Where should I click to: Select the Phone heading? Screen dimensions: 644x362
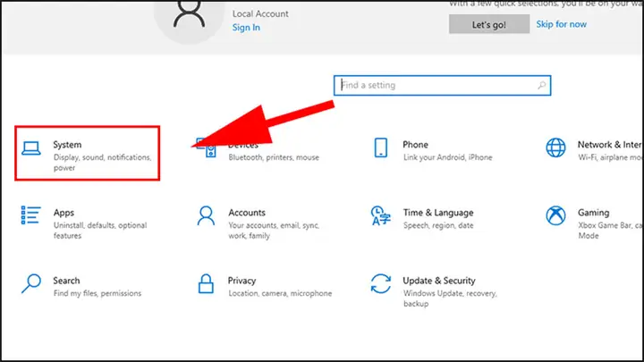[x=415, y=145]
